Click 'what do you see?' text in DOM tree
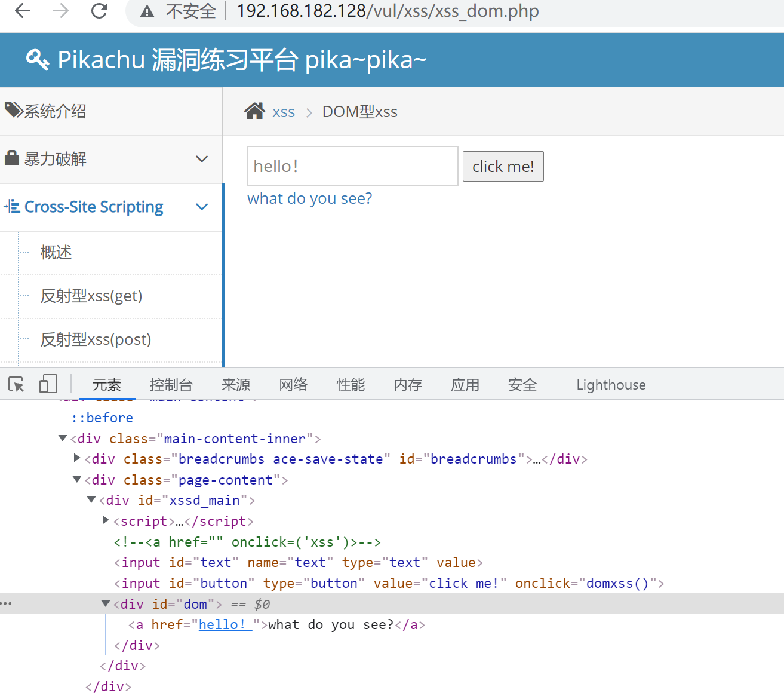The width and height of the screenshot is (784, 696). point(331,624)
